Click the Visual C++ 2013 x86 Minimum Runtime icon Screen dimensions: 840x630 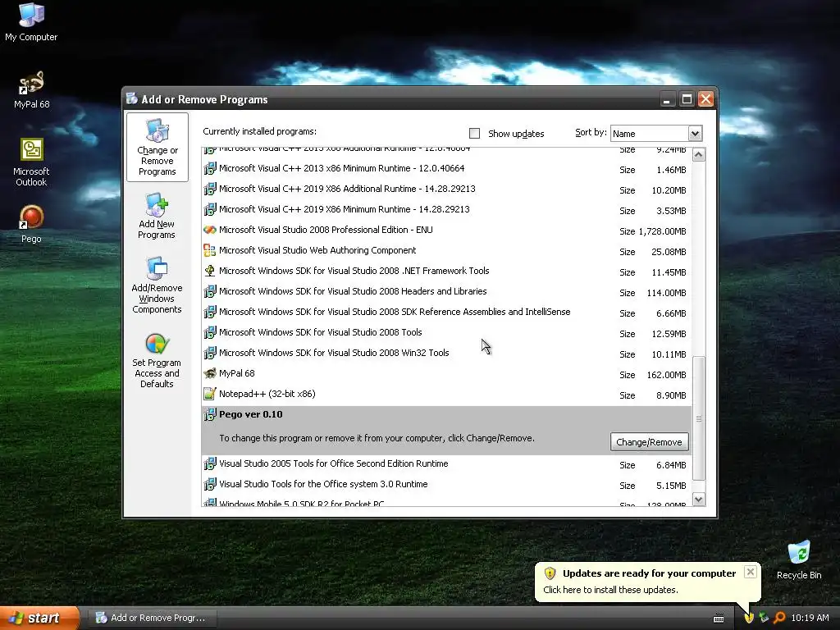coord(209,168)
